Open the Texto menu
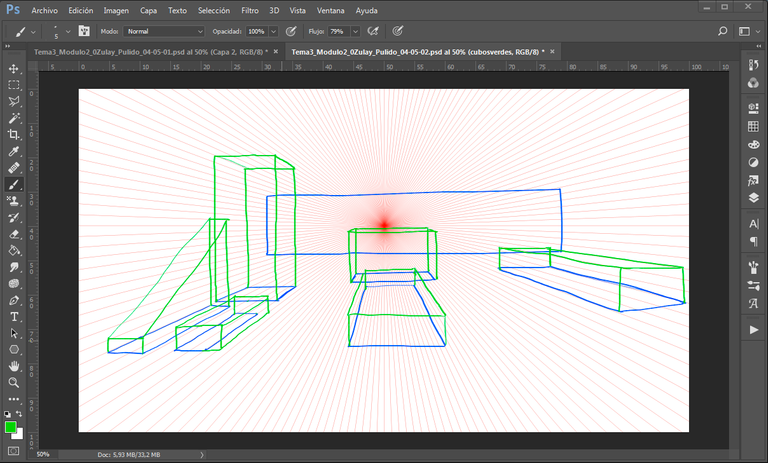The image size is (768, 463). tap(177, 10)
